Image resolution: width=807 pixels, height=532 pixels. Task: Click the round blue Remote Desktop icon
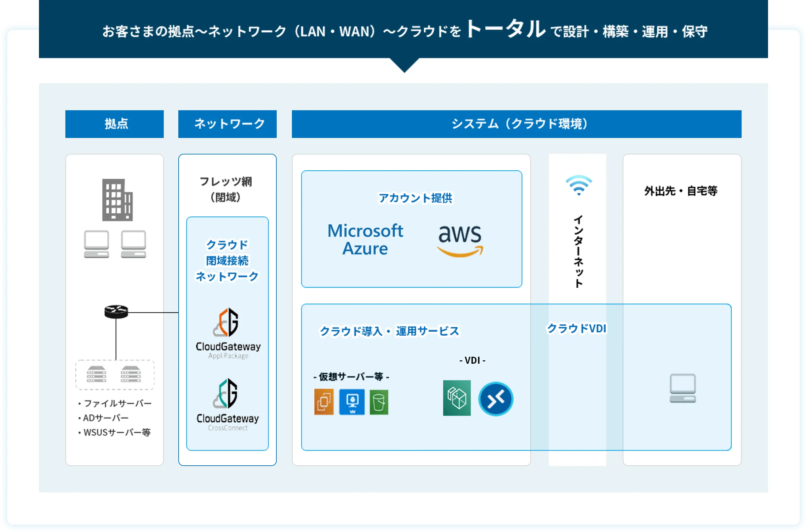[x=496, y=399]
